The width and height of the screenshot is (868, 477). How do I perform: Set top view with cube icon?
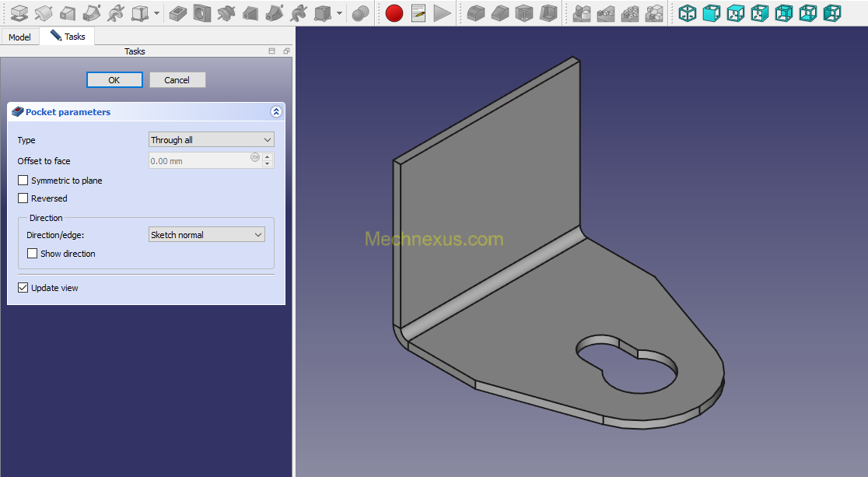coord(736,12)
